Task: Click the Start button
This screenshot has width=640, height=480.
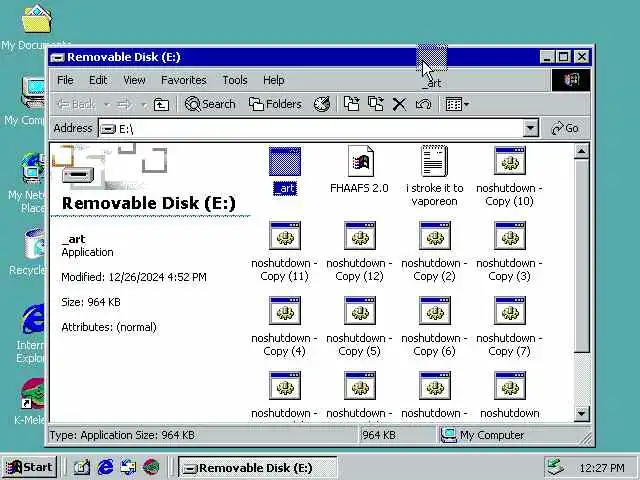Action: click(x=29, y=467)
